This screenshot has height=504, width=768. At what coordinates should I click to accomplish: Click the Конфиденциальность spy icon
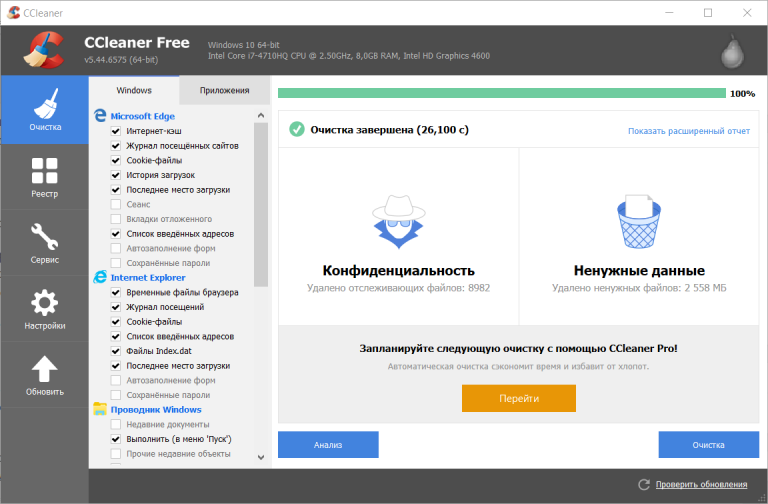pos(399,221)
